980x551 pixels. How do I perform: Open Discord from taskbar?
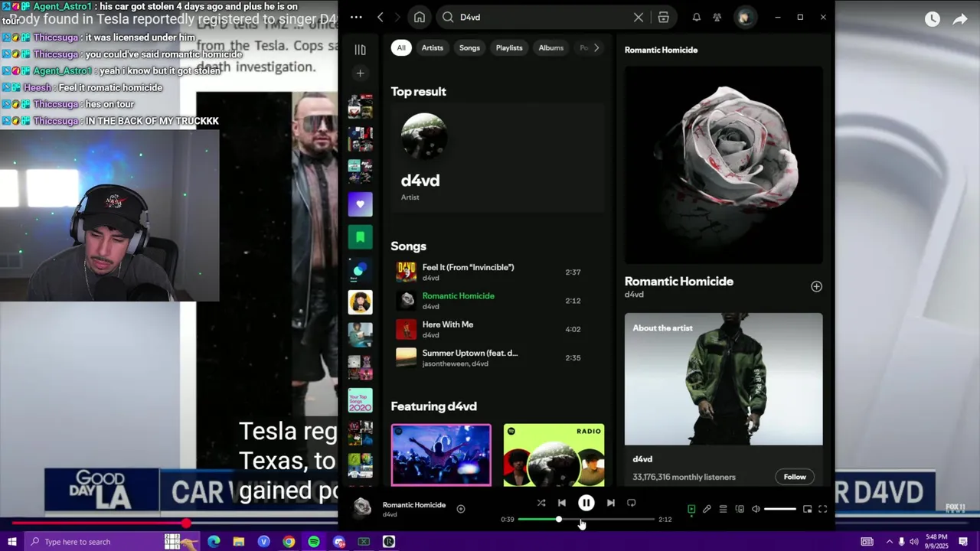click(x=339, y=542)
